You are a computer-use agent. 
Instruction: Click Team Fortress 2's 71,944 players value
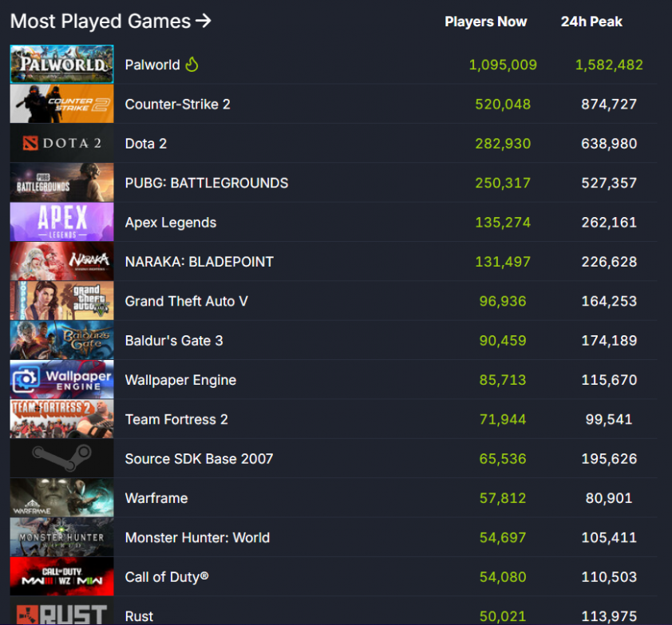pyautogui.click(x=503, y=420)
